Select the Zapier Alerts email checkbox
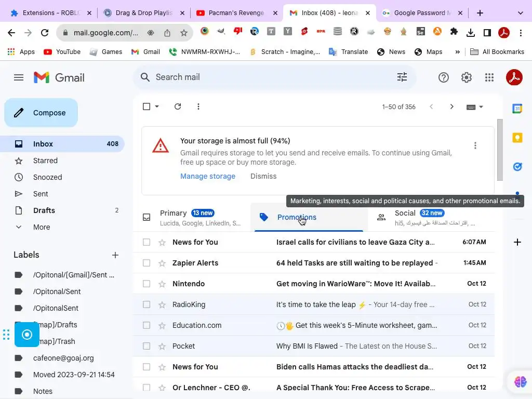 click(146, 263)
